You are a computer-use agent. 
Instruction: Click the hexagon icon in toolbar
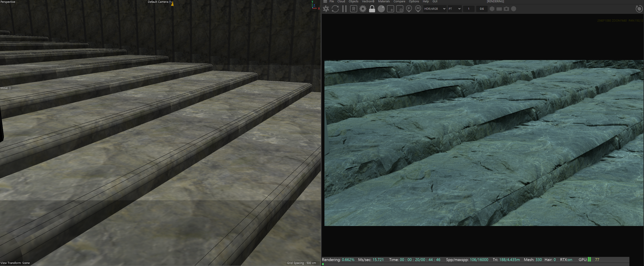coord(492,9)
